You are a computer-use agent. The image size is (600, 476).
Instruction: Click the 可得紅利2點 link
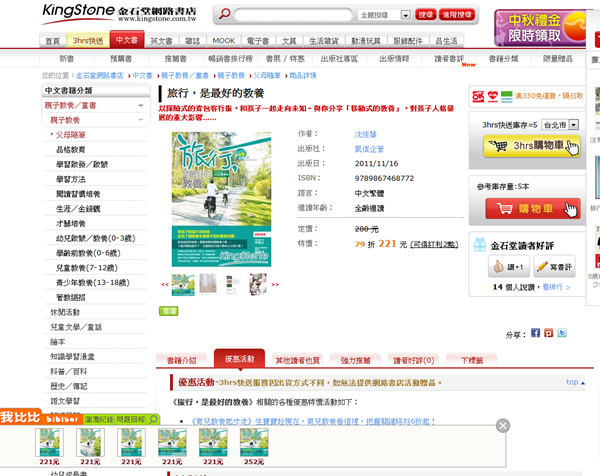pyautogui.click(x=434, y=244)
